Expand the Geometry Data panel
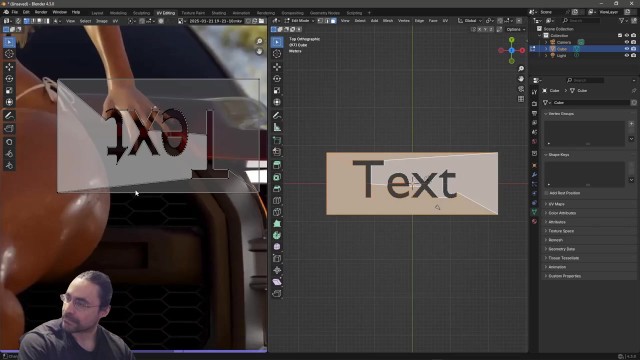This screenshot has width=640, height=360. (x=561, y=249)
